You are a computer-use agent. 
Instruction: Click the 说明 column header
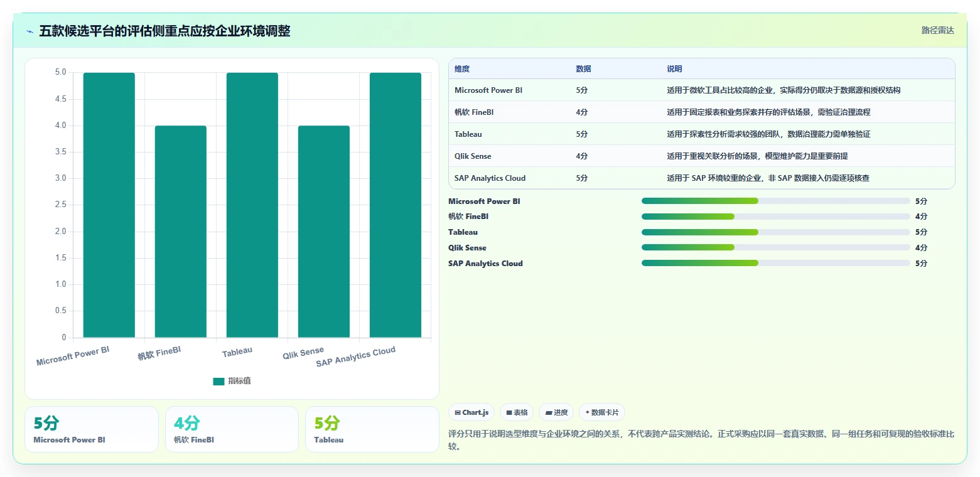[674, 69]
